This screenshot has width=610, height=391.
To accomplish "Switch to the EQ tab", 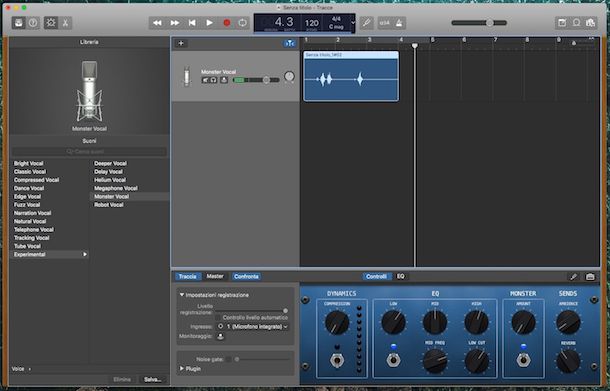I will [400, 276].
